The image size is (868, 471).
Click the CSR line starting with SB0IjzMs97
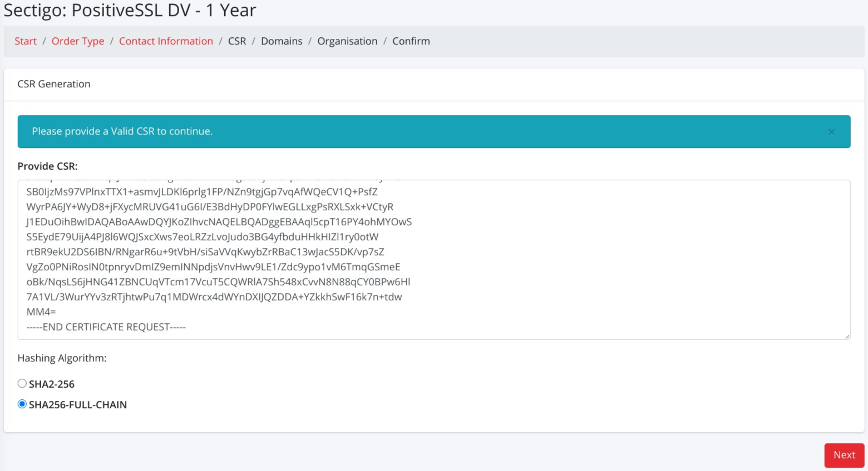coord(202,192)
